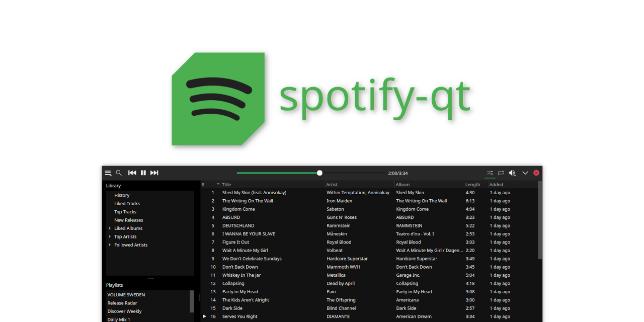
Task: Click the 2:00/3:34 playback time label
Action: [398, 173]
